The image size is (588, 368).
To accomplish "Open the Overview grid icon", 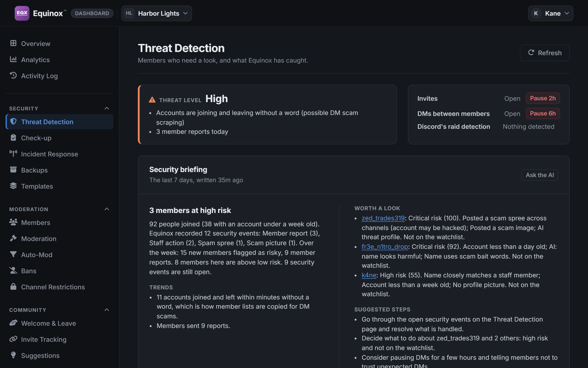I will (13, 43).
